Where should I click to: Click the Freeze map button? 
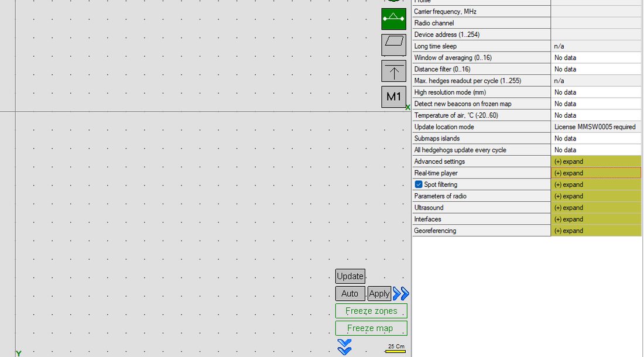[371, 328]
